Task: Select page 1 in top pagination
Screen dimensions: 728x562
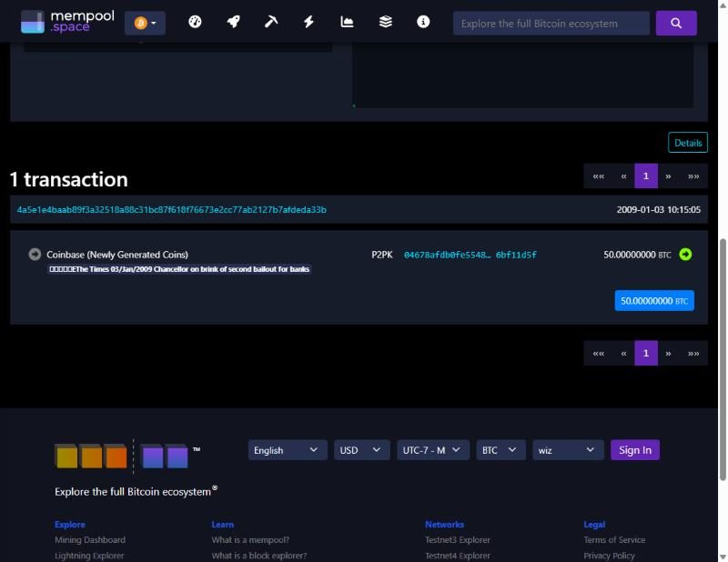Action: [646, 176]
